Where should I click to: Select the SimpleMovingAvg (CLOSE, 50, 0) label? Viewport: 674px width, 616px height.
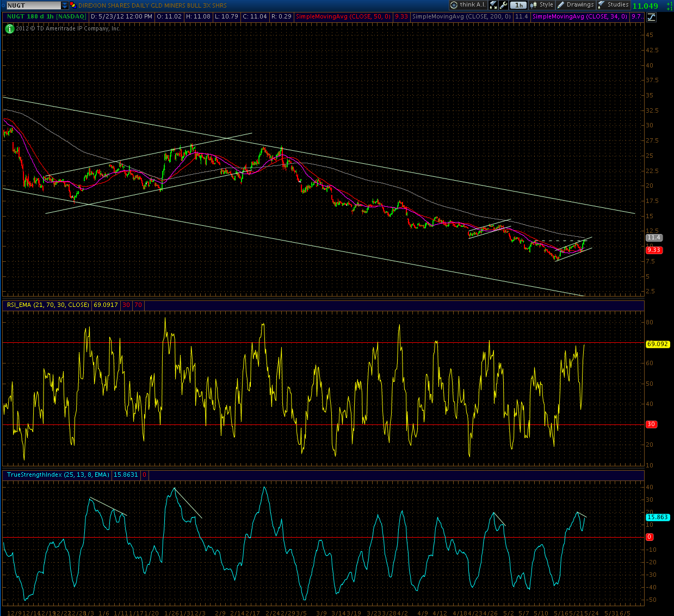(343, 17)
